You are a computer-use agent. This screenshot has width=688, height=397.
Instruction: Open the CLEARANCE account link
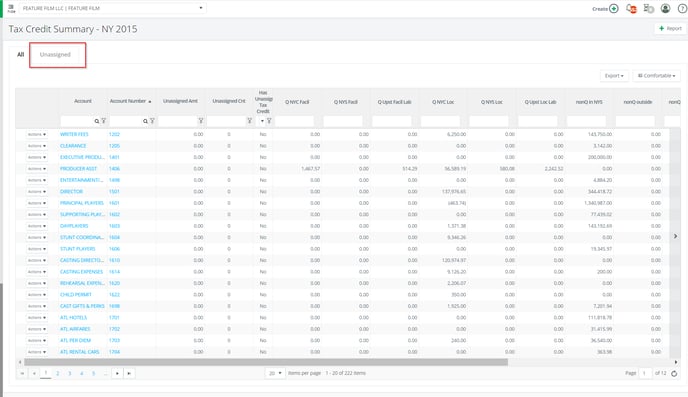73,146
